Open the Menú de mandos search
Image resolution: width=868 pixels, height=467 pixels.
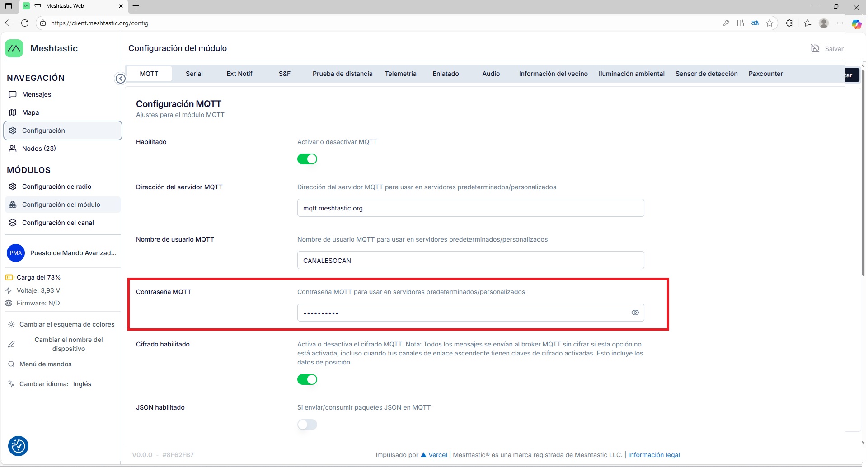45,364
